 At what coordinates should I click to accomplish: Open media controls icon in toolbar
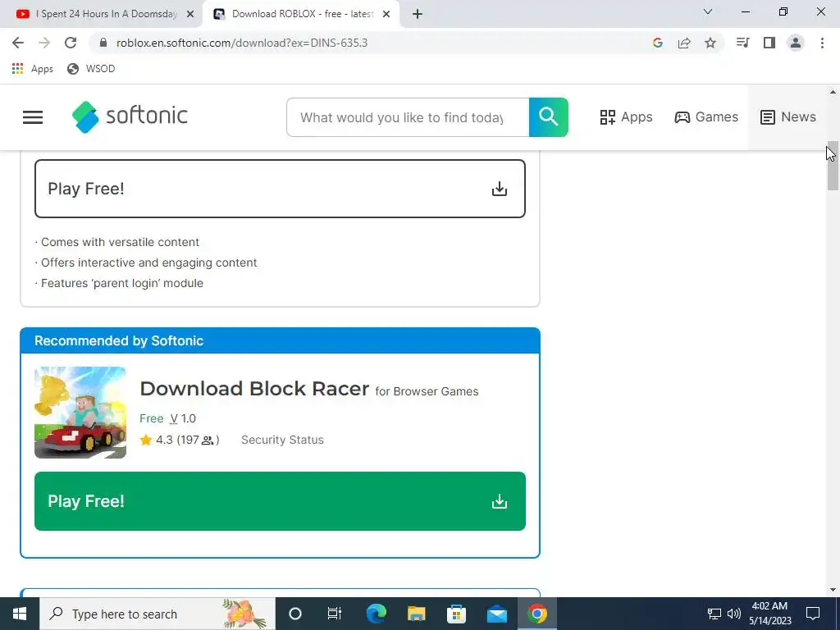pyautogui.click(x=742, y=43)
